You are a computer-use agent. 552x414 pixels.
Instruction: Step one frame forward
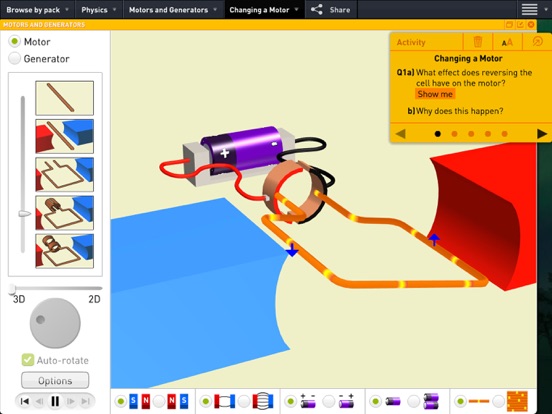(70, 401)
